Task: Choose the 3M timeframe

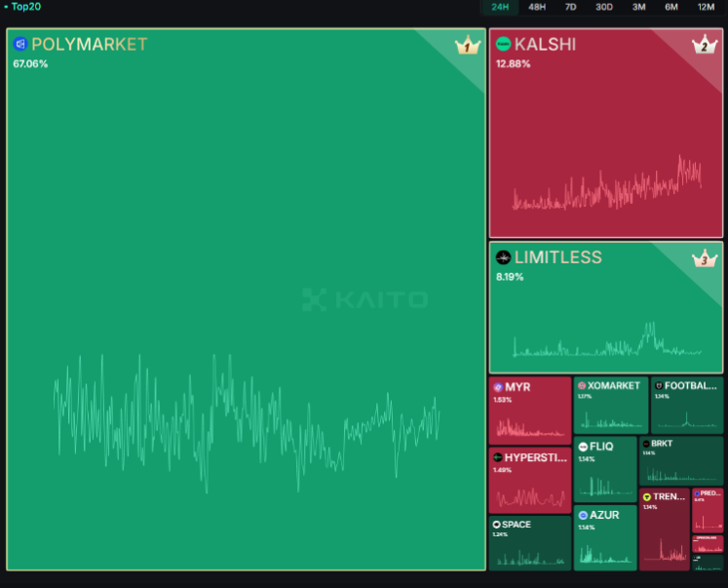Action: 639,7
